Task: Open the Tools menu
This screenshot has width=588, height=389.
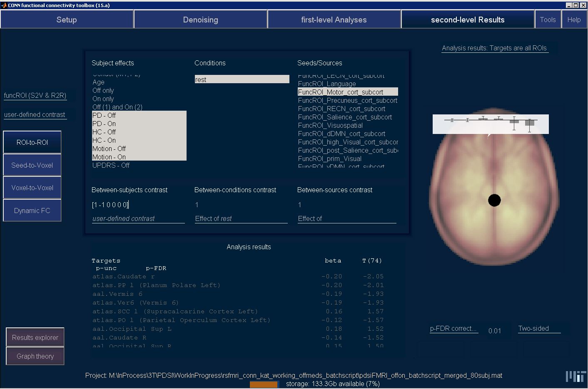Action: (x=548, y=20)
